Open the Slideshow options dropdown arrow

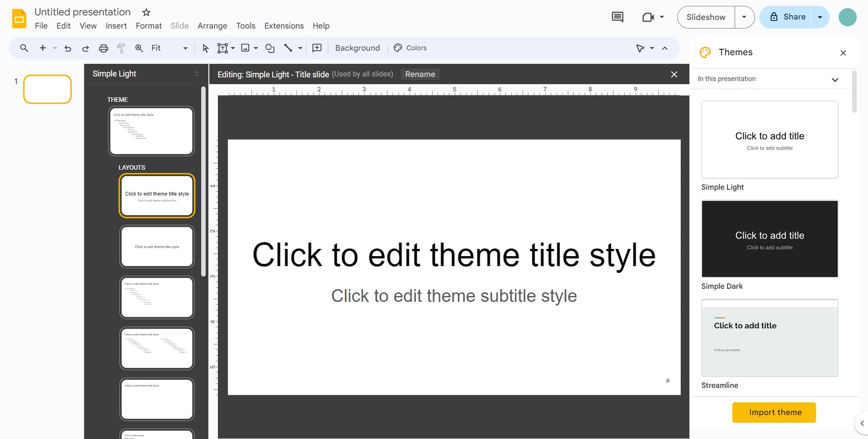pos(744,17)
